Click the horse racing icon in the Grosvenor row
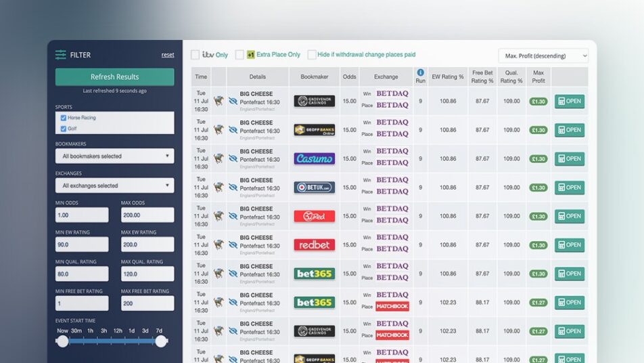This screenshot has width=644, height=363. [218, 101]
